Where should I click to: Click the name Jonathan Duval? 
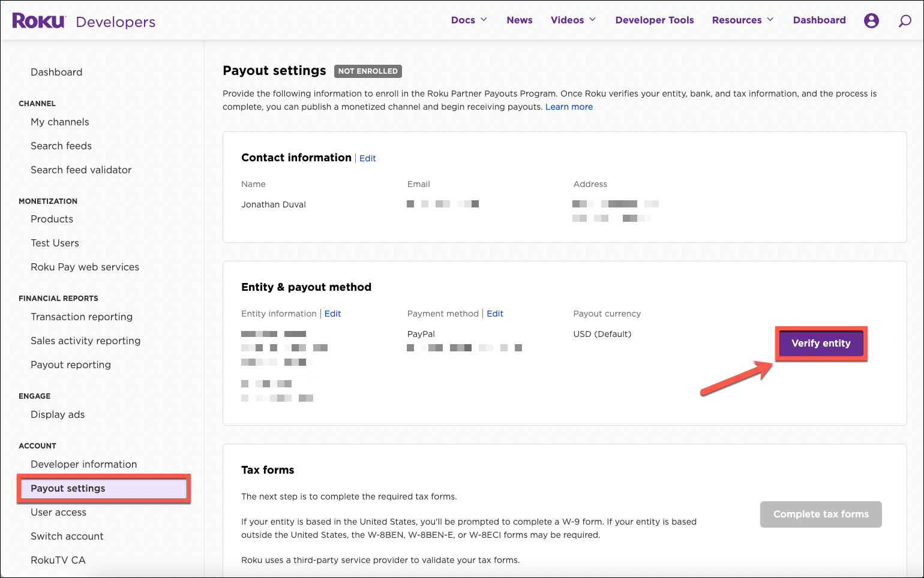[x=274, y=204]
